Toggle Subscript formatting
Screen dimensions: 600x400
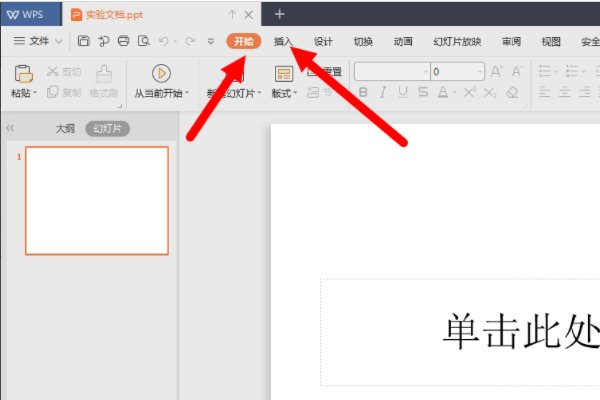pyautogui.click(x=489, y=92)
